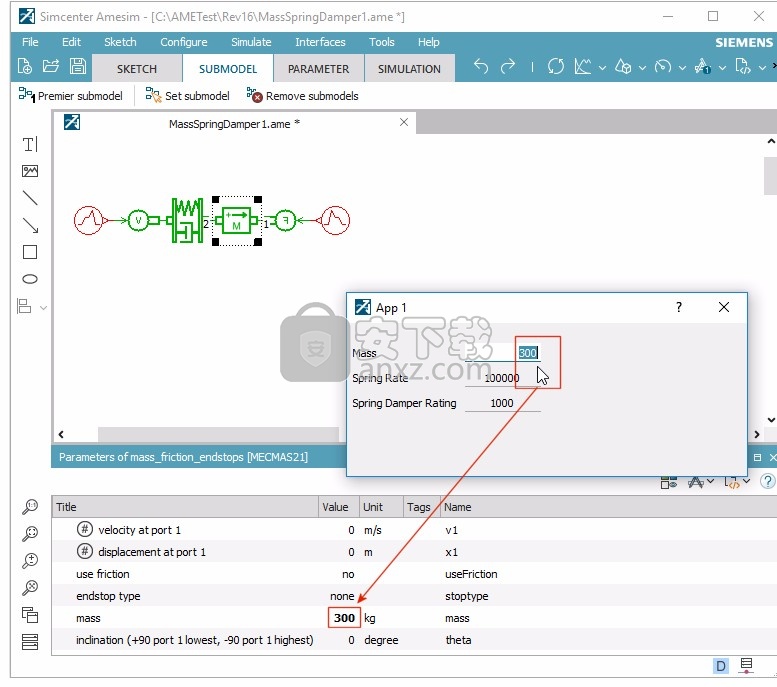Viewport: 777px width, 687px height.
Task: Click the refresh loop icon in toolbar
Action: [x=555, y=66]
